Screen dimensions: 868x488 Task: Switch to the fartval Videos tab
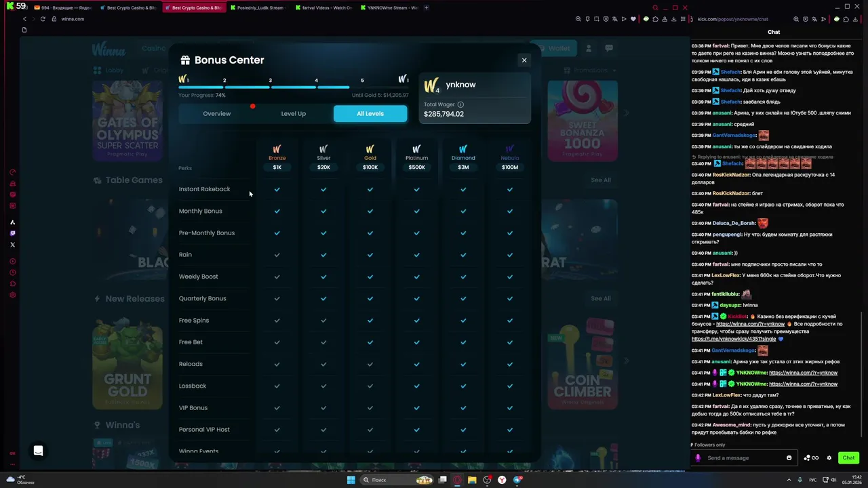323,7
